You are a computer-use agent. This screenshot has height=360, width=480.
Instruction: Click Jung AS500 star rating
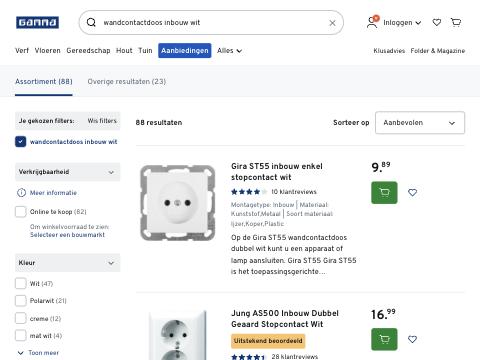[x=248, y=357]
